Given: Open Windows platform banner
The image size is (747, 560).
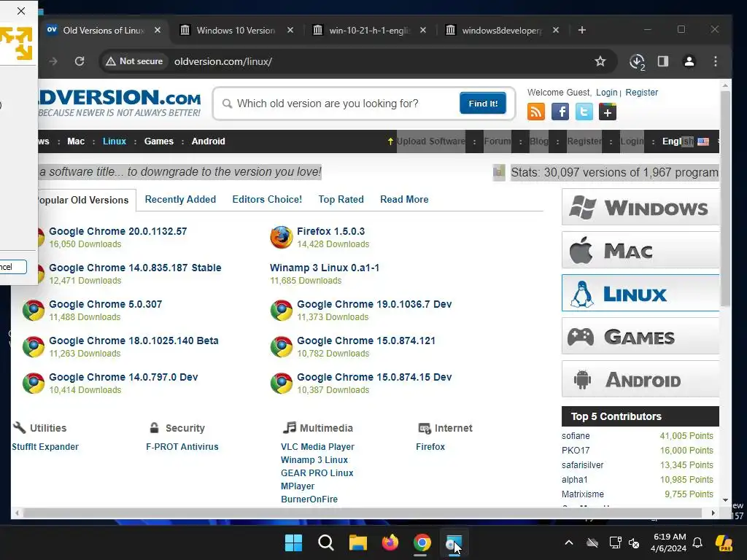Looking at the screenshot, I should [640, 207].
